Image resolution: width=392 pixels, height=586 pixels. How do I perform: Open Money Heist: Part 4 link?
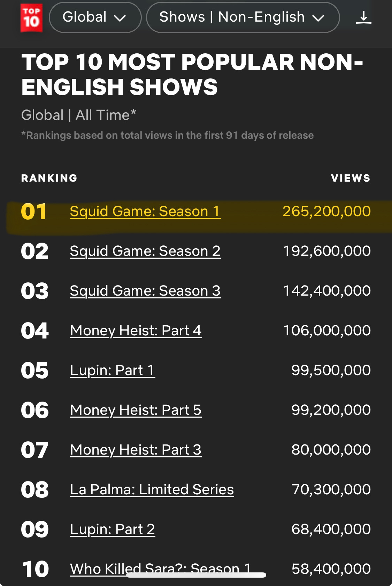(x=136, y=331)
